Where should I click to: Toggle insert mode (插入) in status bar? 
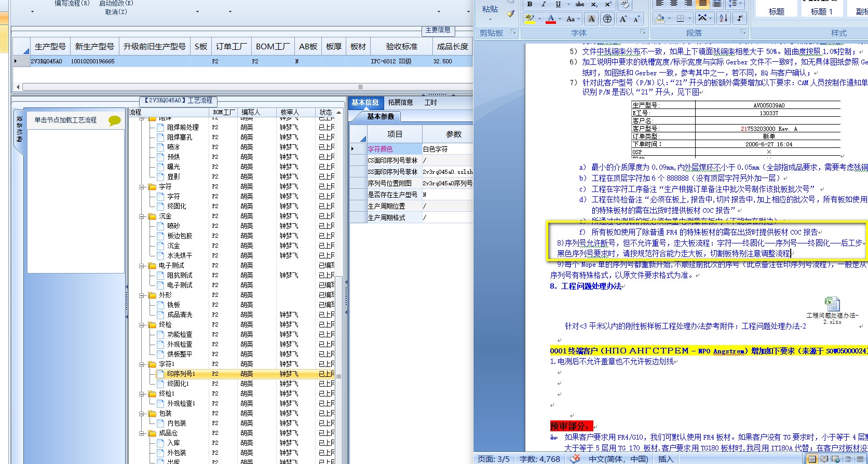tap(666, 459)
